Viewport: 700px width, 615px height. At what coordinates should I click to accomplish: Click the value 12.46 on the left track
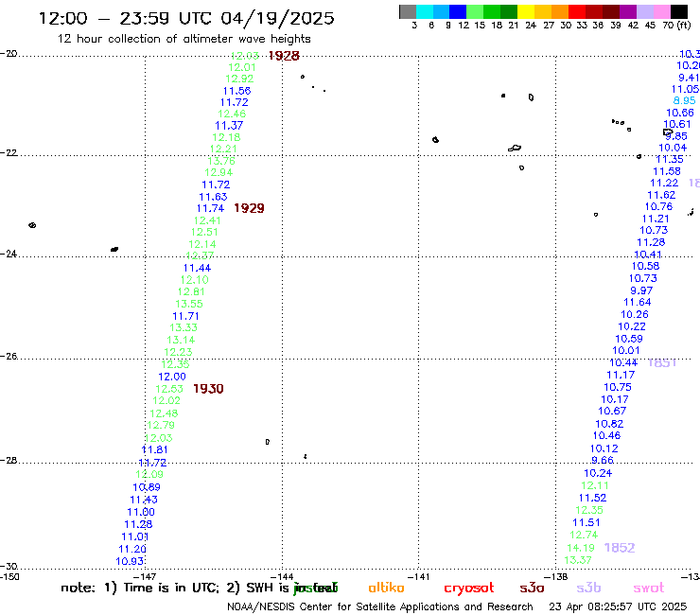pos(232,114)
